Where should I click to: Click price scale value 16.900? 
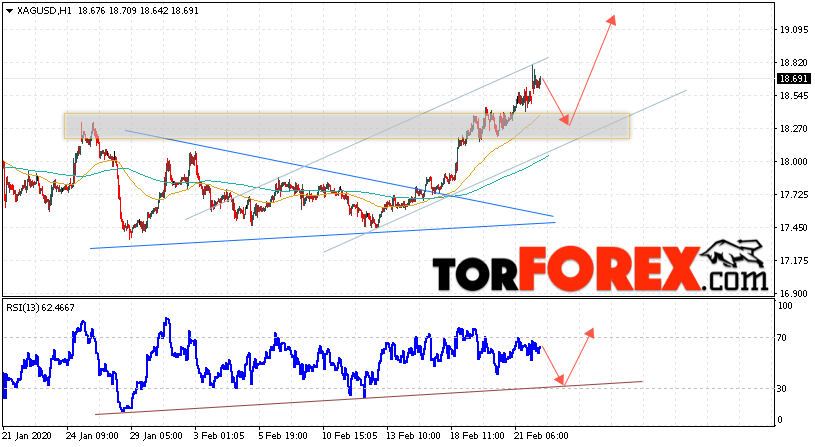(794, 293)
